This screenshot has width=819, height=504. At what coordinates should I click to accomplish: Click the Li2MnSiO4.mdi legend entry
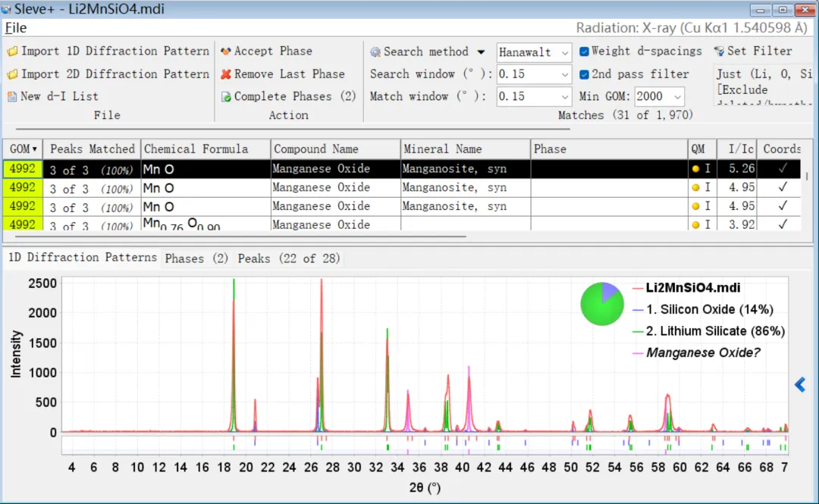coord(686,288)
